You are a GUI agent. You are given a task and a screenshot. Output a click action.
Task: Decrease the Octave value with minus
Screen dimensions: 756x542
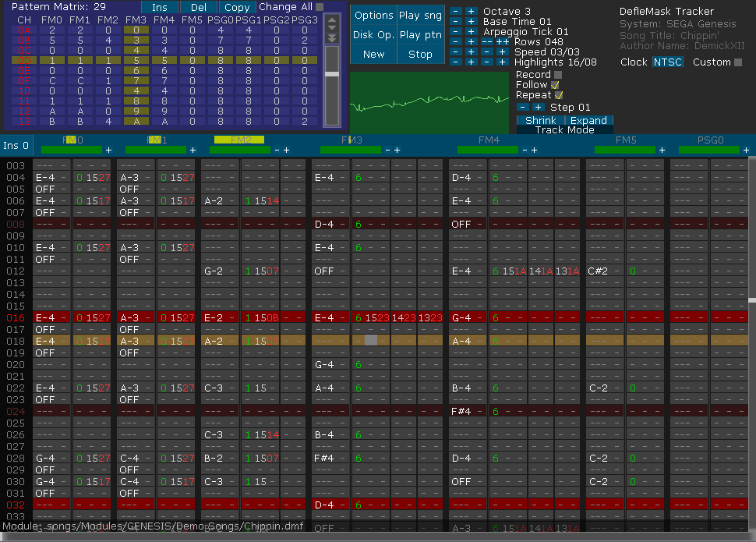pos(456,11)
